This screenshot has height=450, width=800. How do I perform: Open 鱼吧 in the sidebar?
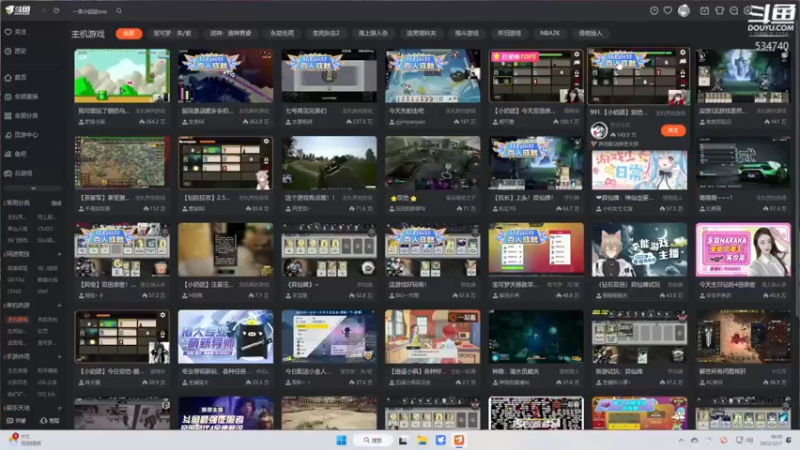pos(16,154)
